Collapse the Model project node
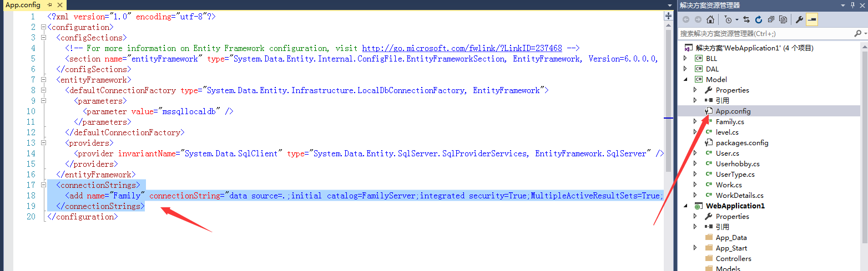The height and width of the screenshot is (271, 868). tap(686, 80)
